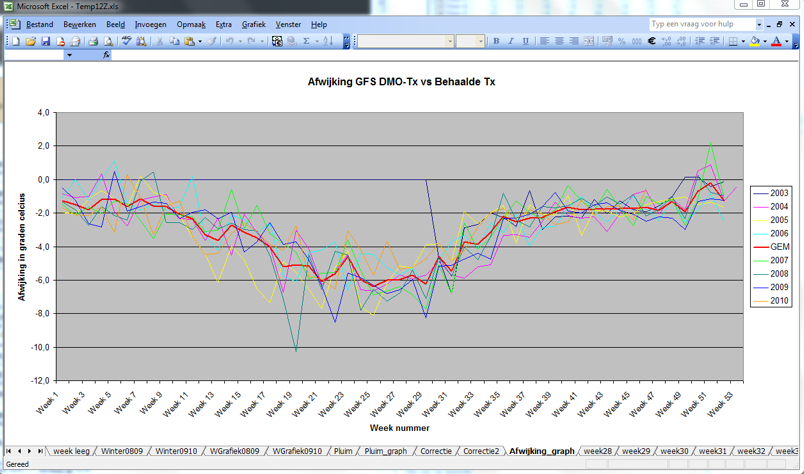Toggle Italic formatting
The image size is (804, 474).
point(511,41)
